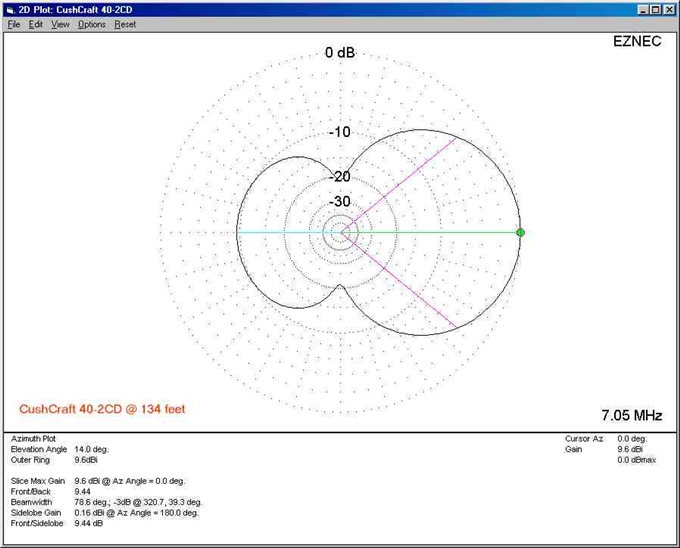Click the EZNEC label in plot corner
This screenshot has height=548, width=680.
[x=637, y=42]
